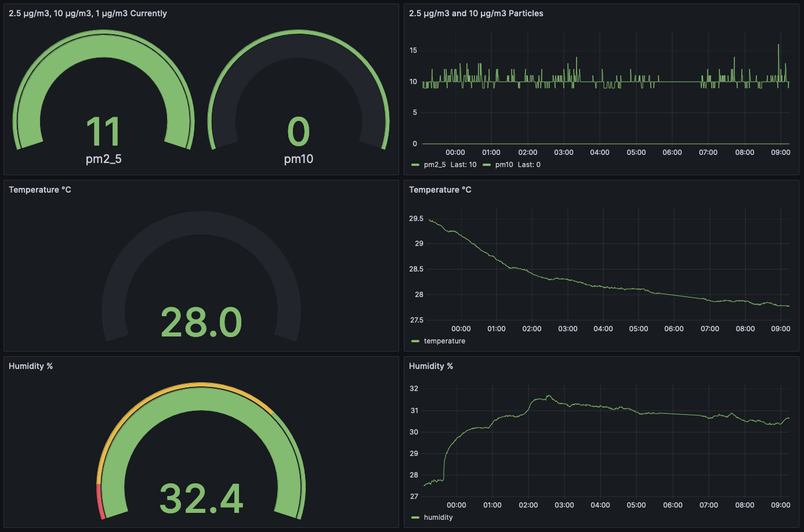804x532 pixels.
Task: Open the humidity legend color swatch
Action: pyautogui.click(x=415, y=517)
